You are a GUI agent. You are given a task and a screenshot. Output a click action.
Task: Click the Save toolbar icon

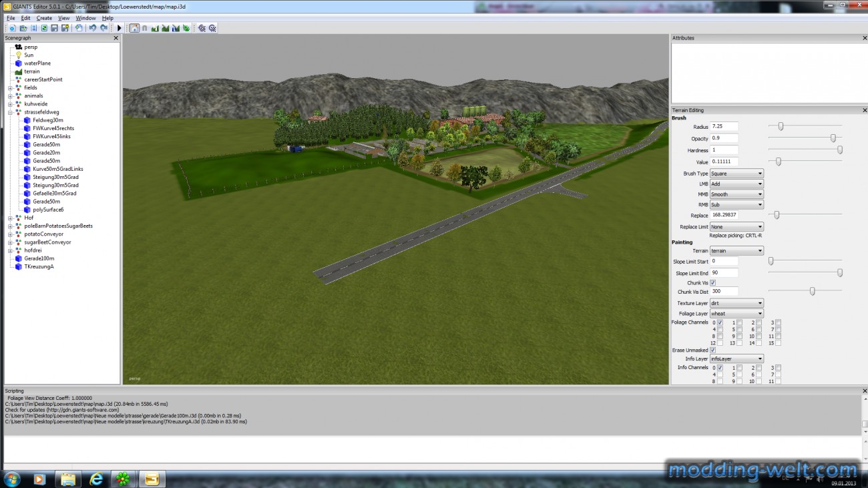click(x=55, y=28)
